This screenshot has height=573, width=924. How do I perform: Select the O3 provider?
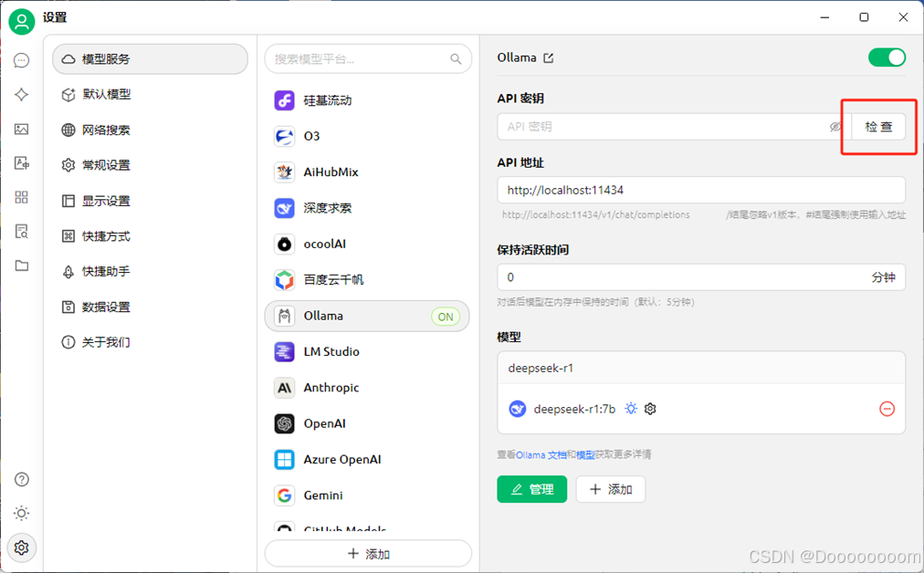(368, 137)
